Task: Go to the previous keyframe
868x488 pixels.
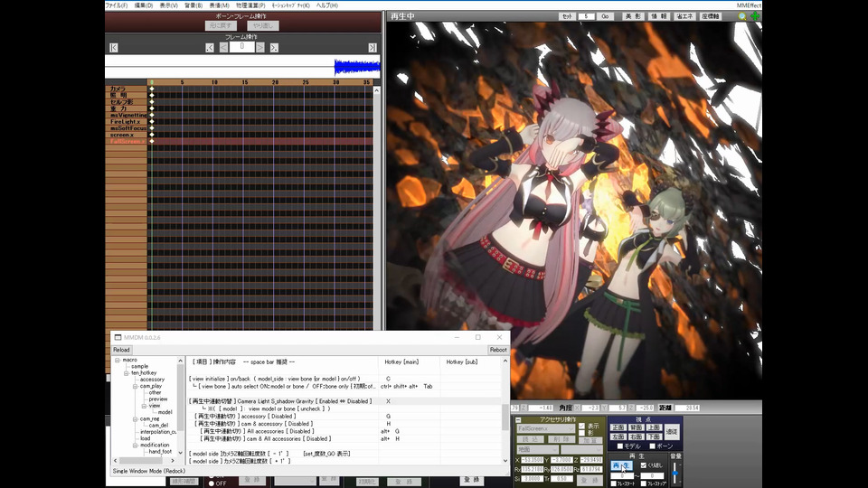Action: [210, 48]
